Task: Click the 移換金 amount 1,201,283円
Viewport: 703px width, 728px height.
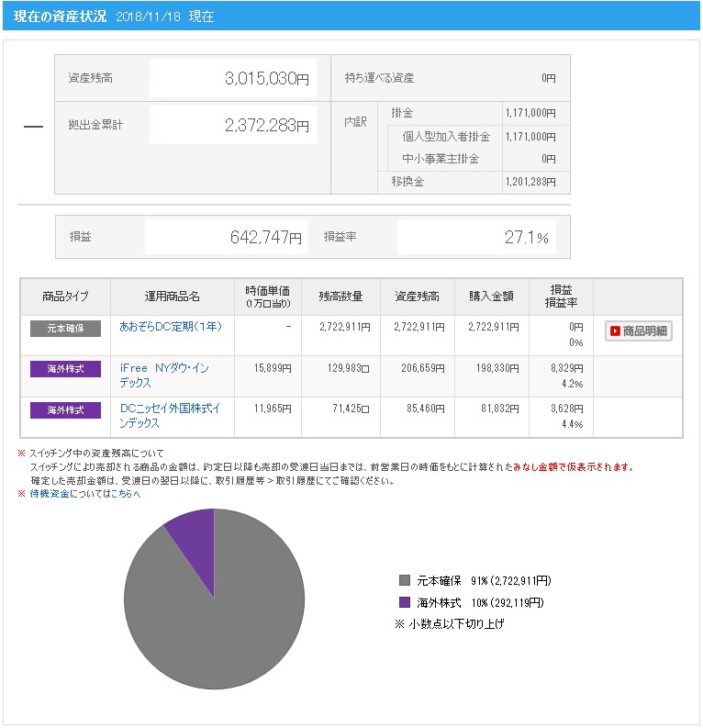Action: tap(530, 182)
